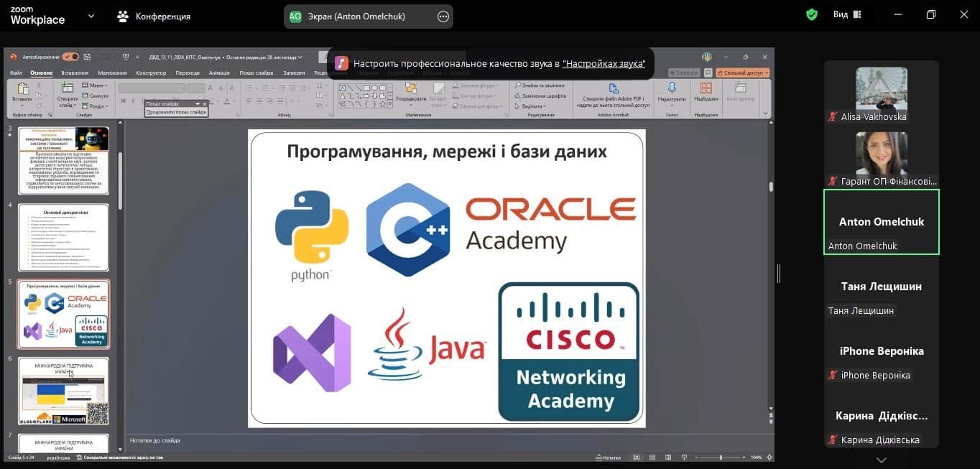Toggle the AutoSave switch in PowerPoint
980x469 pixels.
[x=70, y=57]
